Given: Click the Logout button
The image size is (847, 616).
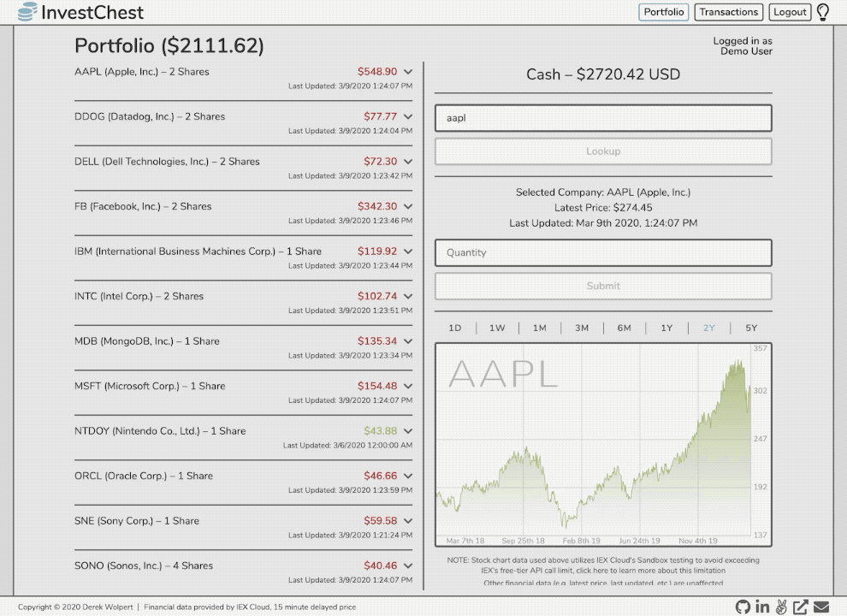Looking at the screenshot, I should click(x=790, y=12).
